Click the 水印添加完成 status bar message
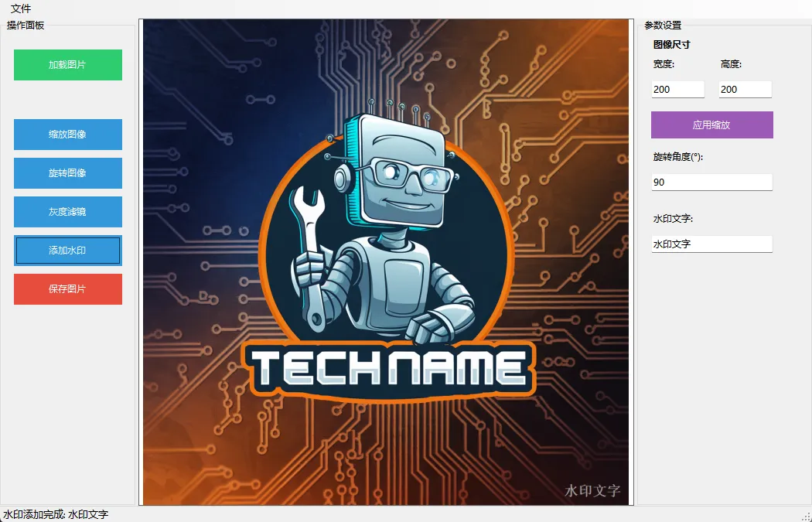Viewport: 812px width, 522px height. point(56,514)
